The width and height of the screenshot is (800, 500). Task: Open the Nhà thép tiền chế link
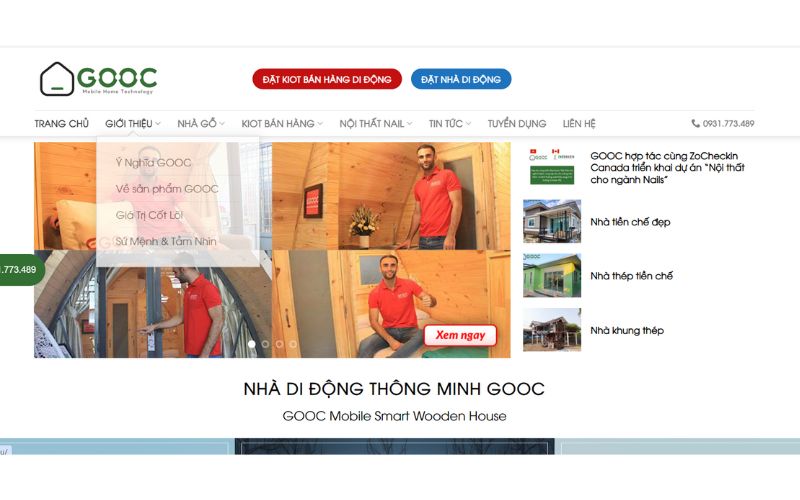coord(631,276)
